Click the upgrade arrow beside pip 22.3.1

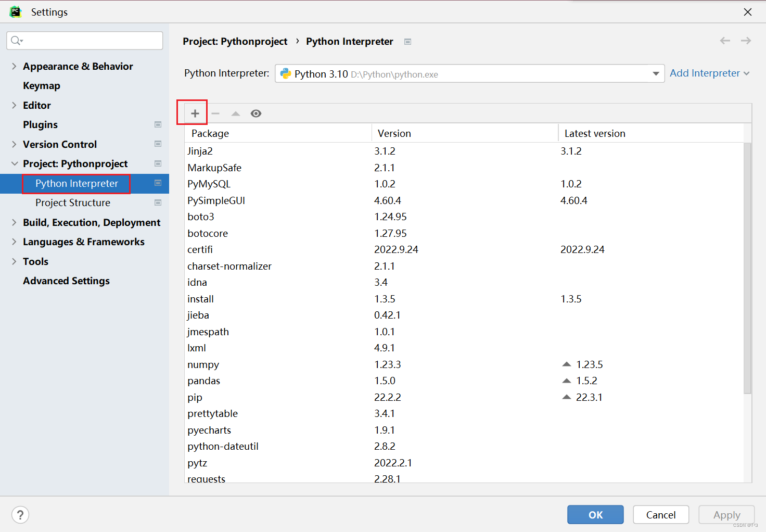[x=567, y=397]
